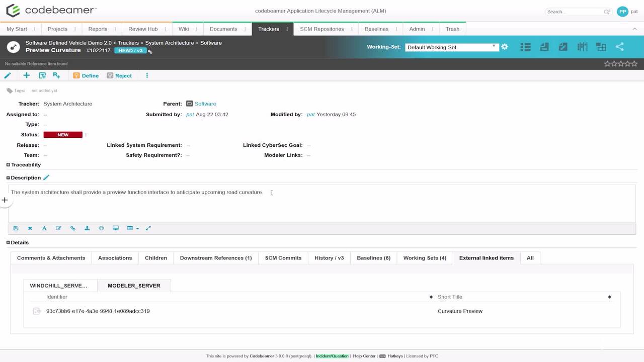Open the History / v3 tab
644x362 pixels.
[329, 258]
